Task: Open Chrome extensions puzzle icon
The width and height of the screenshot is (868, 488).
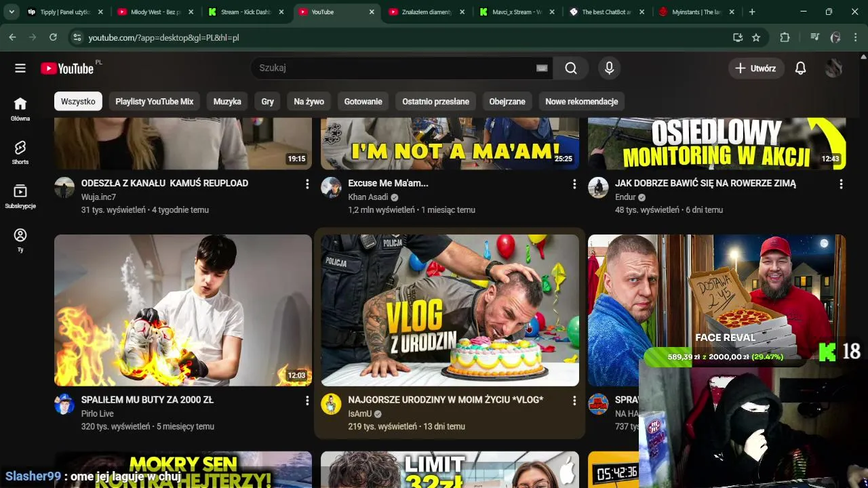Action: coord(785,37)
